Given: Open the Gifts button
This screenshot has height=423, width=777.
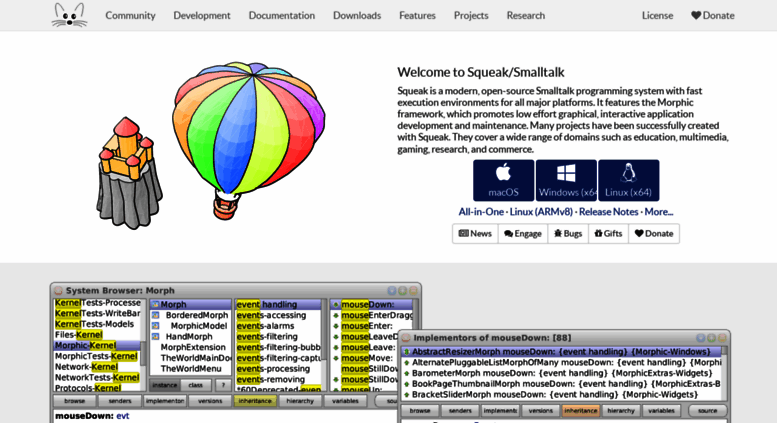Looking at the screenshot, I should [608, 233].
